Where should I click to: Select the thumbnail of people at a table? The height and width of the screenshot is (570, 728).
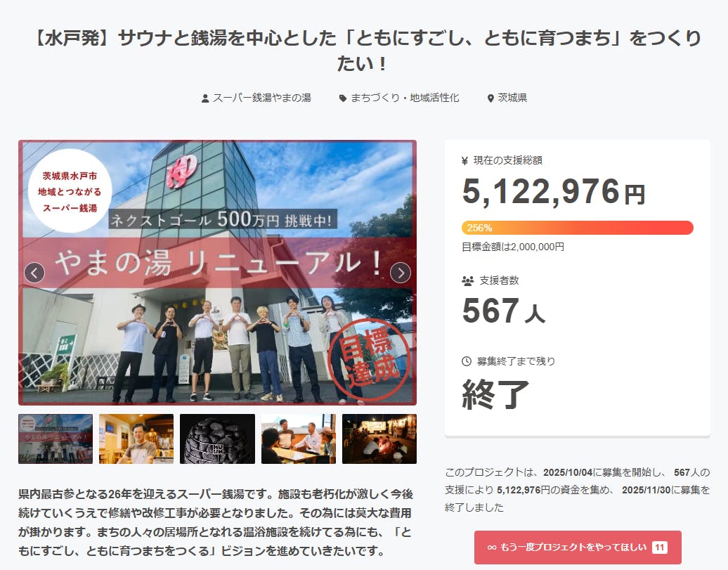(298, 439)
